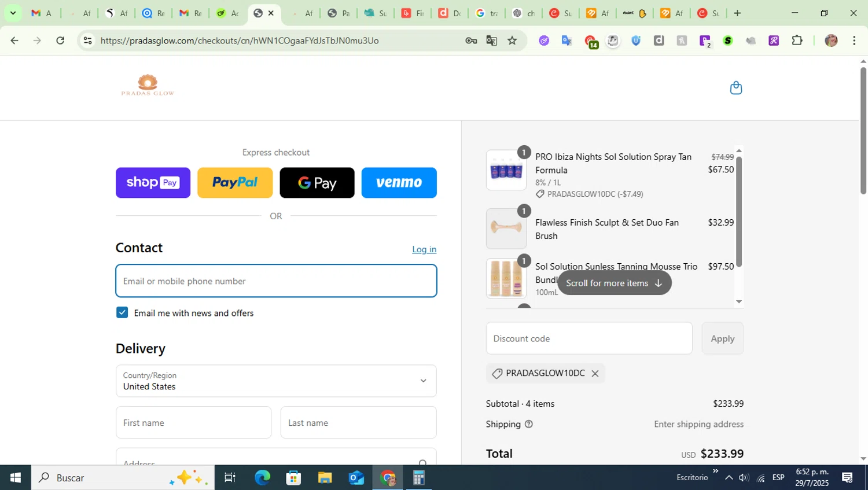This screenshot has width=868, height=490.
Task: Open Task View on the taskbar
Action: [230, 478]
